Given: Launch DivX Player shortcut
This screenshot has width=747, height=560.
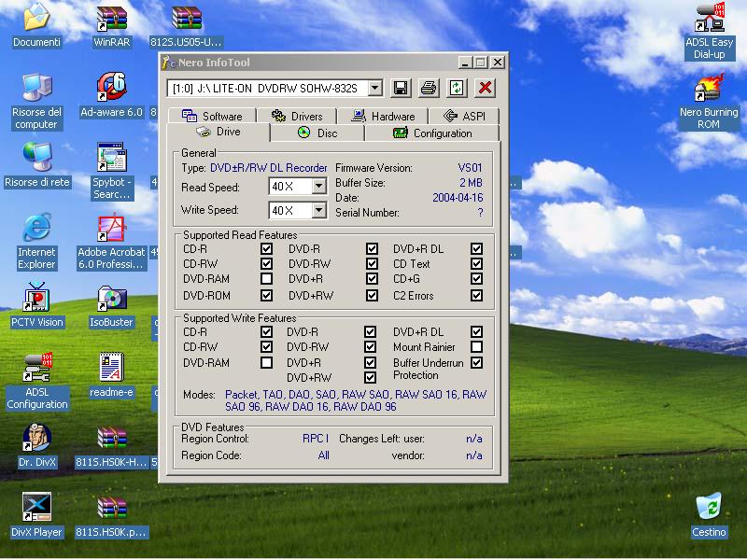Looking at the screenshot, I should pyautogui.click(x=36, y=515).
